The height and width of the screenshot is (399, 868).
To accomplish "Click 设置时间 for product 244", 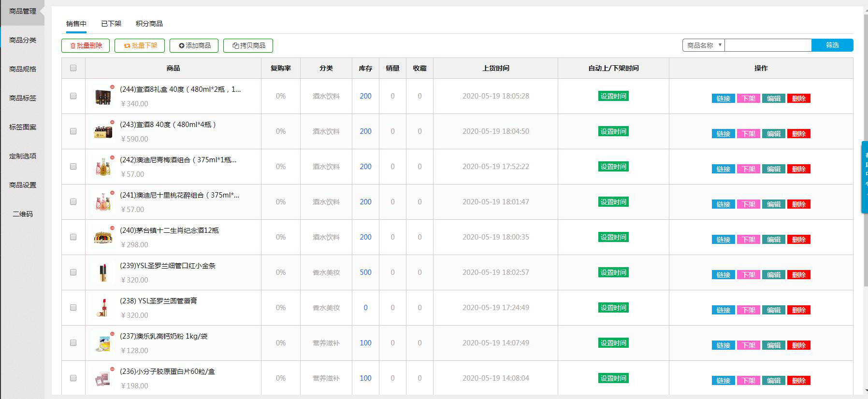I will click(x=613, y=96).
